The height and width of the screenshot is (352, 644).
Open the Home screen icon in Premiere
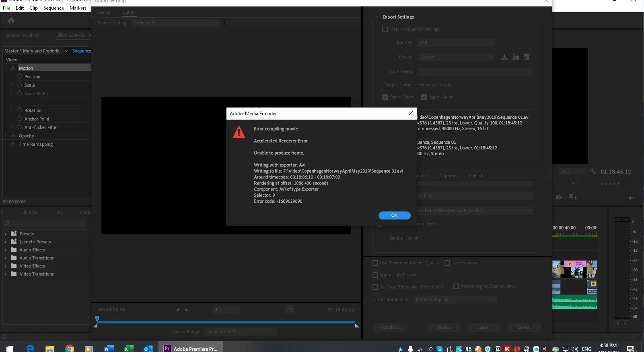point(11,21)
